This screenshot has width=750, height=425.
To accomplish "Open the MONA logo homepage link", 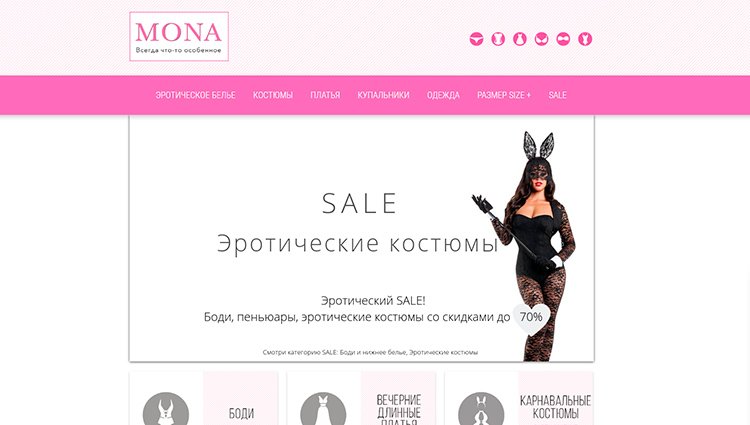I will 179,37.
